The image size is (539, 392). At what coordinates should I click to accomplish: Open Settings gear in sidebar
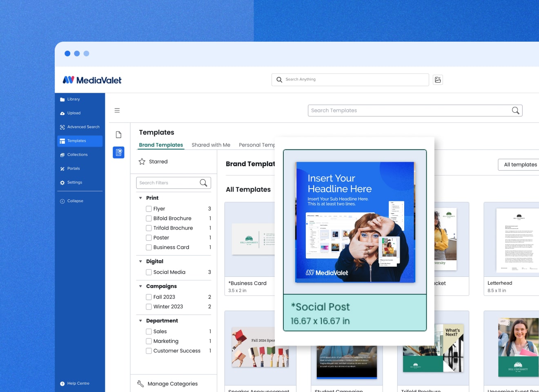[x=62, y=183]
